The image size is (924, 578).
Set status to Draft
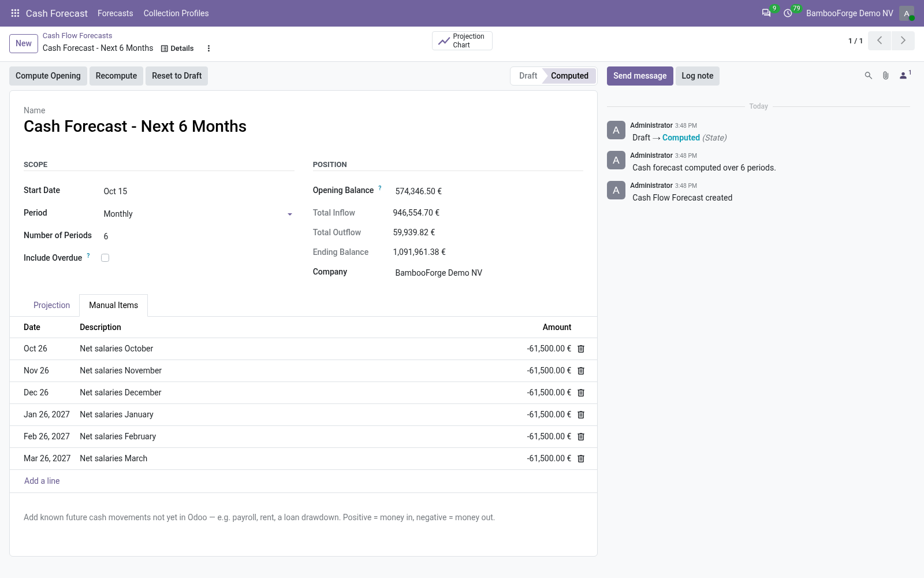point(527,76)
